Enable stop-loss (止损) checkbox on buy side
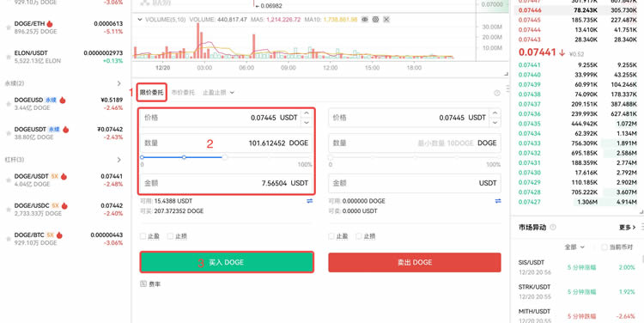This screenshot has width=644, height=323. [170, 236]
